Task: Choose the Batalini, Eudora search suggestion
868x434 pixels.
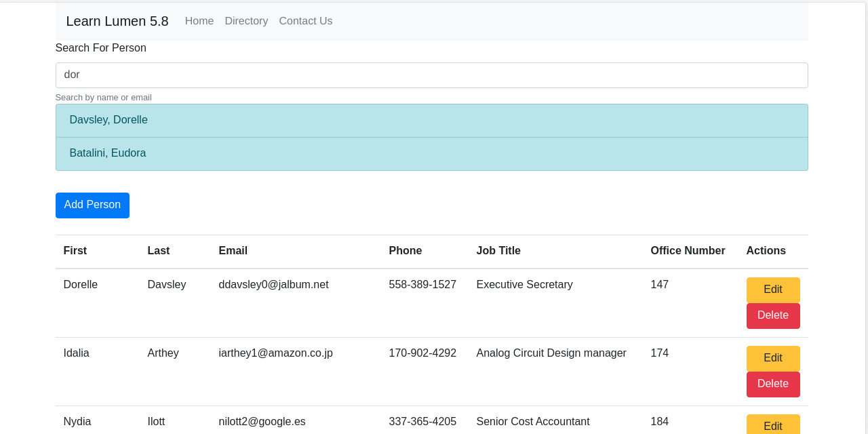Action: (108, 153)
